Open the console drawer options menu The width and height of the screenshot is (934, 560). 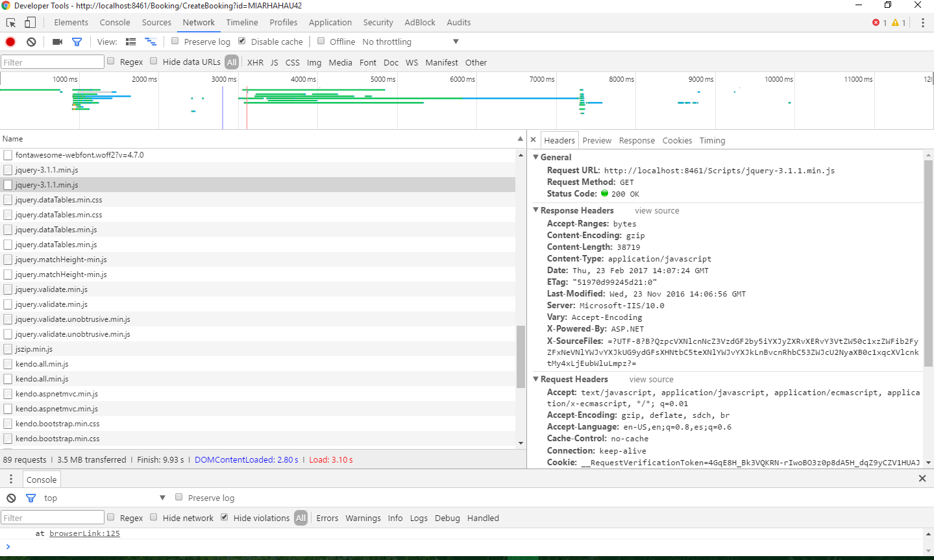(11, 479)
